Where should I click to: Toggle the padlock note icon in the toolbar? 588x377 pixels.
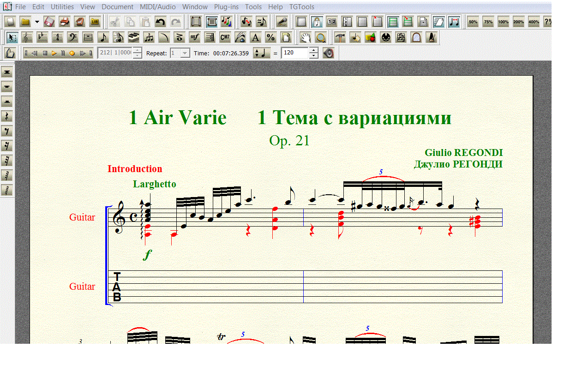tap(317, 22)
